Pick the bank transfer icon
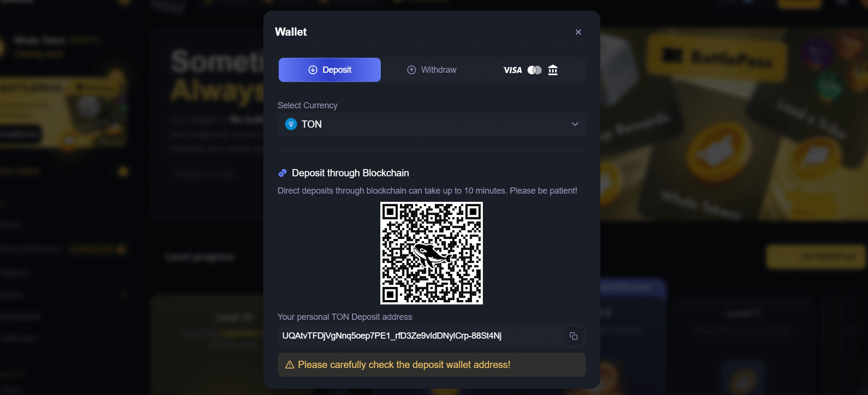 [553, 70]
